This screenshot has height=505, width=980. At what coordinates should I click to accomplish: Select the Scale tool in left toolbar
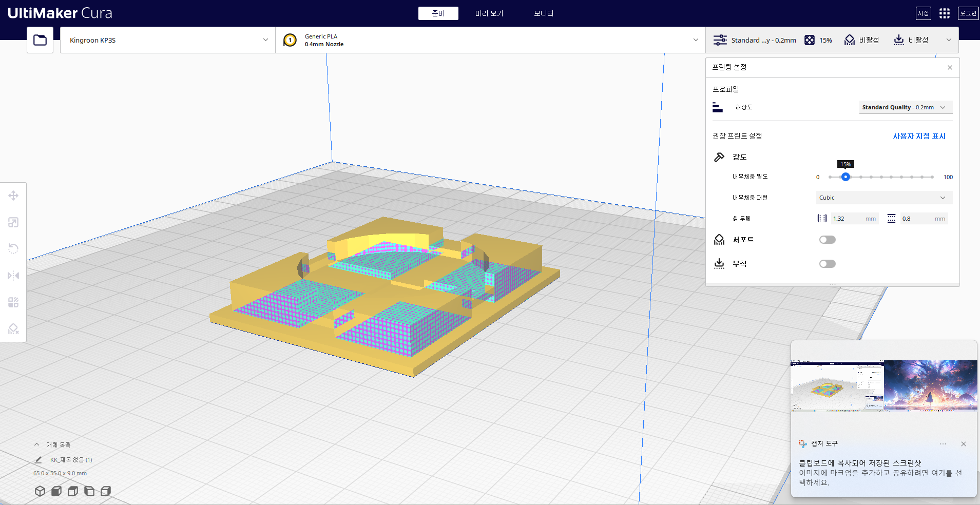click(13, 222)
